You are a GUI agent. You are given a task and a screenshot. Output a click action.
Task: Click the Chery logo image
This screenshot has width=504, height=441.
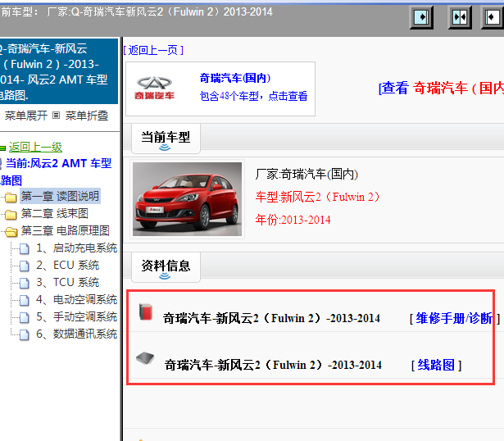(x=154, y=88)
